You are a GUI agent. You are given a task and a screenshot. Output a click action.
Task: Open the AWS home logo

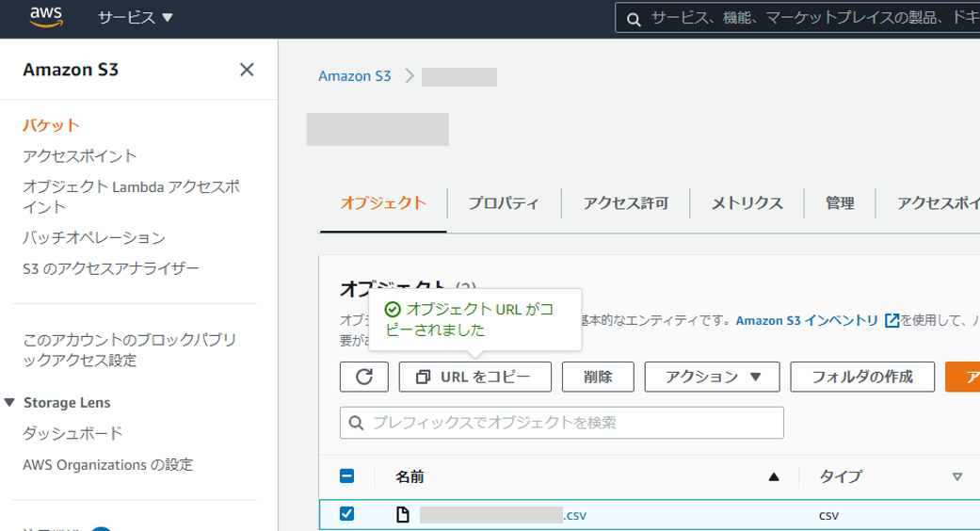coord(46,17)
